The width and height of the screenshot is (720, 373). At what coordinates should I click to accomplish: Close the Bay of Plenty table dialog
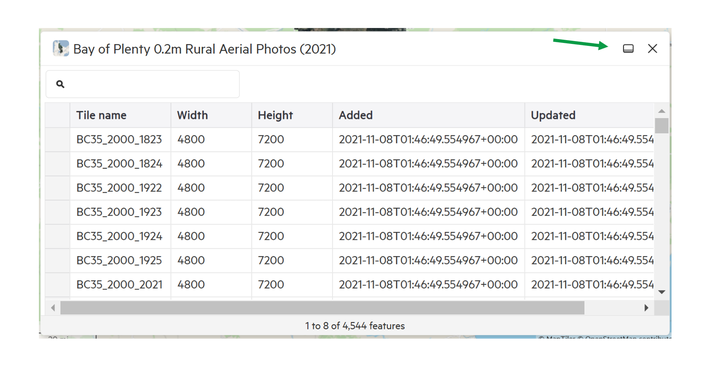pos(652,49)
